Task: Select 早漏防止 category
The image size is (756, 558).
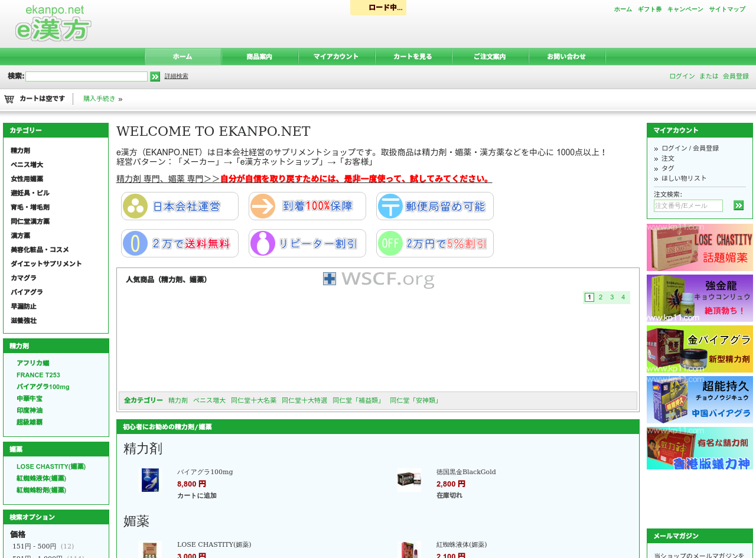Action: (23, 306)
